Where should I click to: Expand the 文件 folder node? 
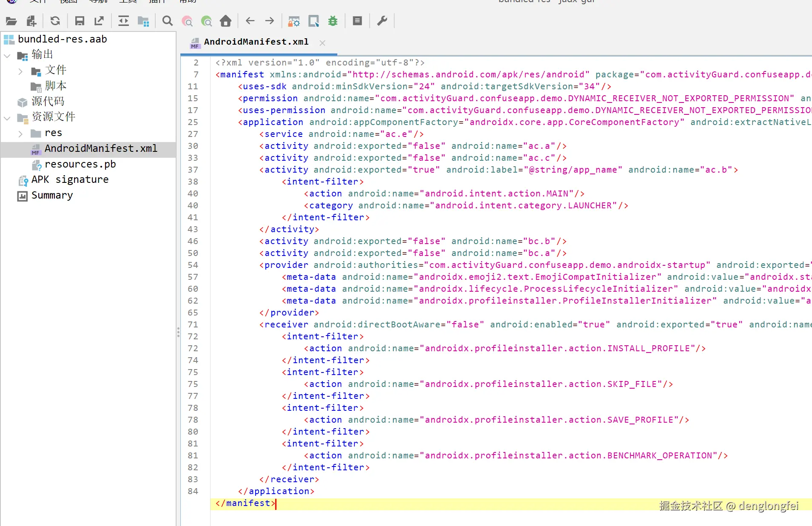pos(20,71)
